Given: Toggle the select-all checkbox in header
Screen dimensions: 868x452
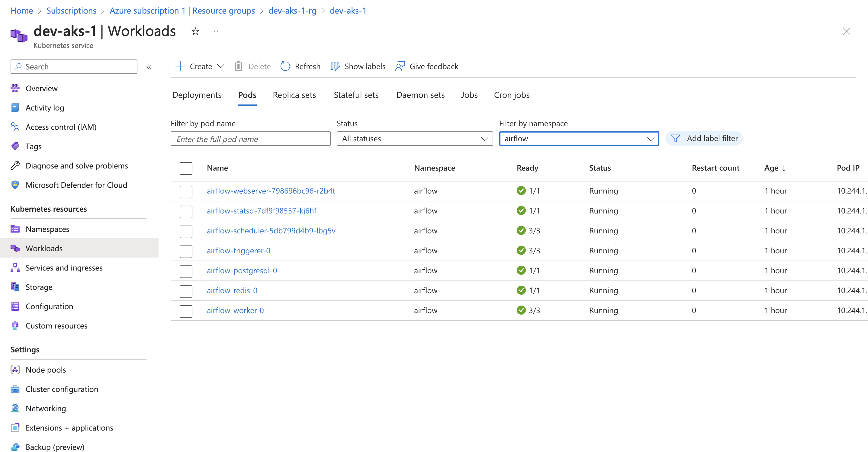Looking at the screenshot, I should tap(186, 168).
